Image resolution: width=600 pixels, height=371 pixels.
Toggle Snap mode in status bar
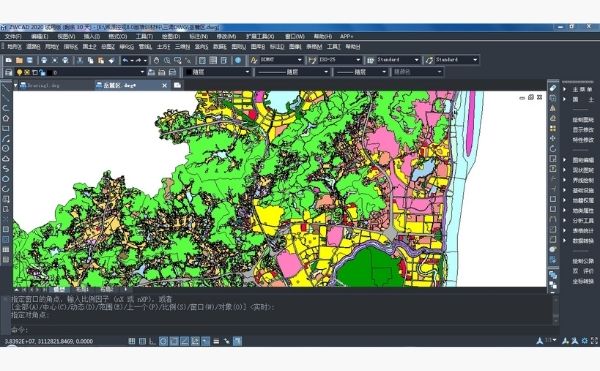pos(132,341)
